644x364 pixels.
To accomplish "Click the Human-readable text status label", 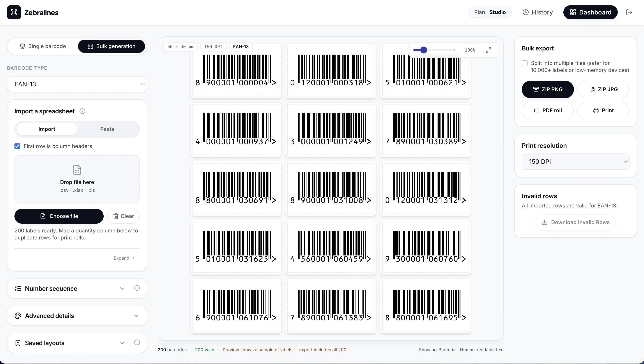I will coord(481,350).
